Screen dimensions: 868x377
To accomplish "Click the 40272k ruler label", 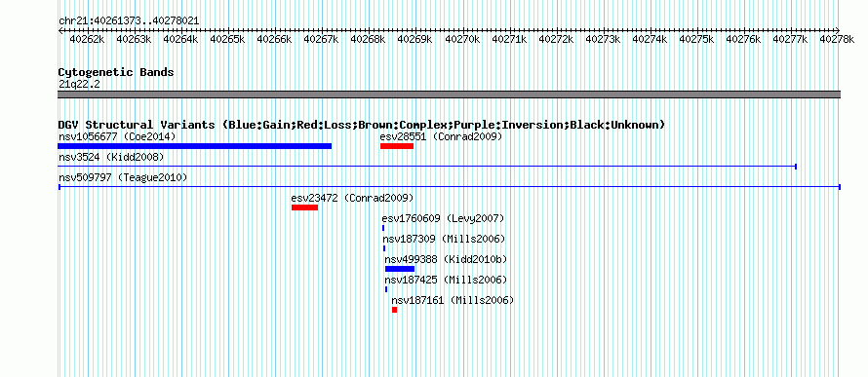I will point(555,39).
